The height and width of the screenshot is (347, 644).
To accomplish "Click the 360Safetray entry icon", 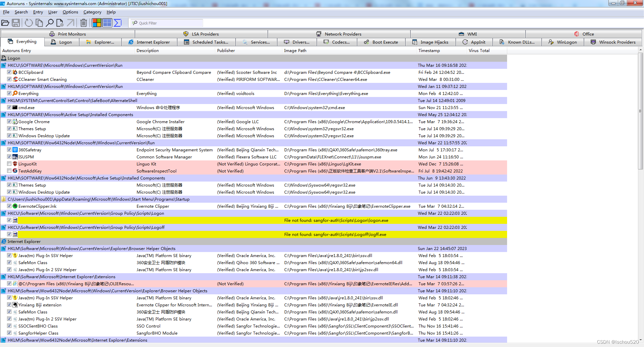I will (15, 150).
